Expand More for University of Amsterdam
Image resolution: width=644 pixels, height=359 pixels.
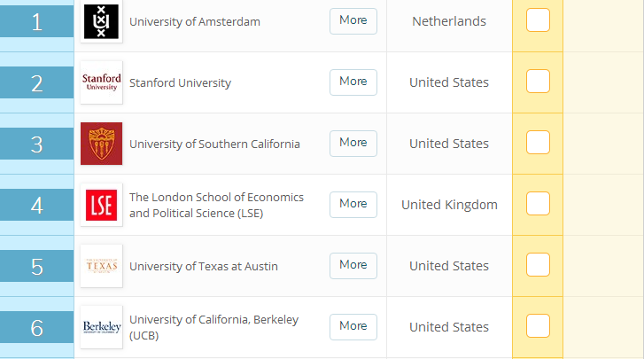pos(353,20)
